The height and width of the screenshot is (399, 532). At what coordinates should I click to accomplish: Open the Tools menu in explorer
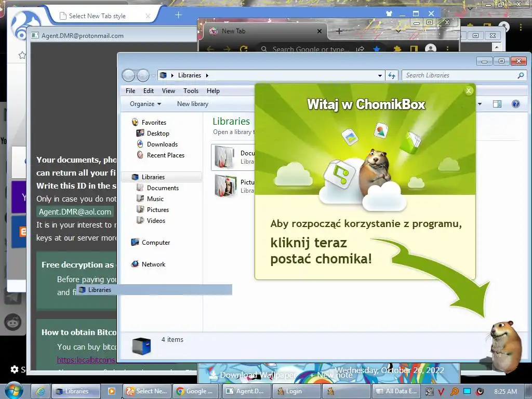click(191, 91)
